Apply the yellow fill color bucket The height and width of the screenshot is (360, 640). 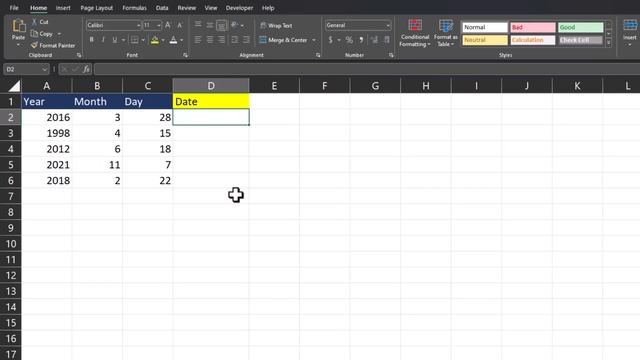pos(155,40)
